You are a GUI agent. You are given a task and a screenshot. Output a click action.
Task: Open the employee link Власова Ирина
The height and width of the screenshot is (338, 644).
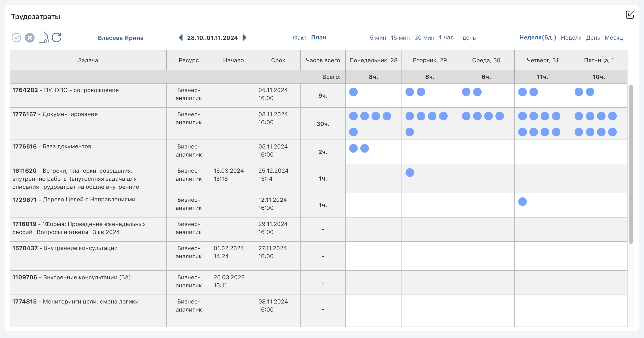121,38
